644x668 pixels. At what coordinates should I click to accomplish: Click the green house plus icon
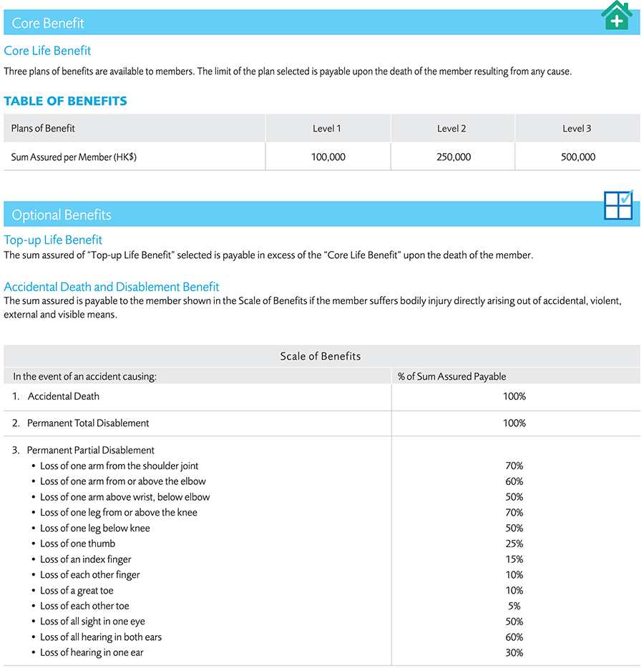pyautogui.click(x=617, y=16)
